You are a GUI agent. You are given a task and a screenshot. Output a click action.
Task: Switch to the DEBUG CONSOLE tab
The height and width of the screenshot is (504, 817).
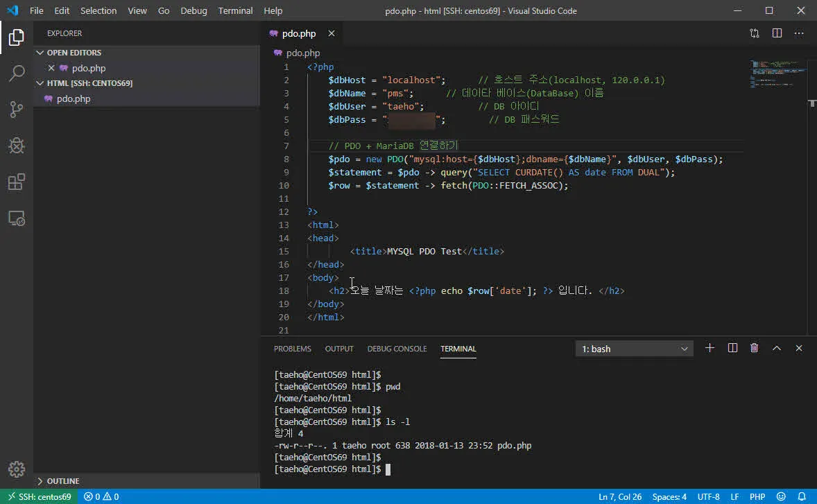pyautogui.click(x=397, y=349)
